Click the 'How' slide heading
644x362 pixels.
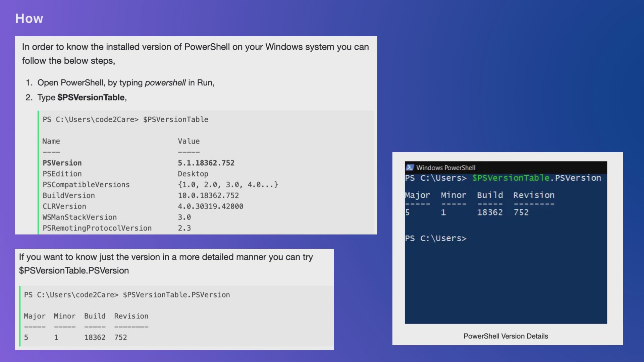(29, 19)
